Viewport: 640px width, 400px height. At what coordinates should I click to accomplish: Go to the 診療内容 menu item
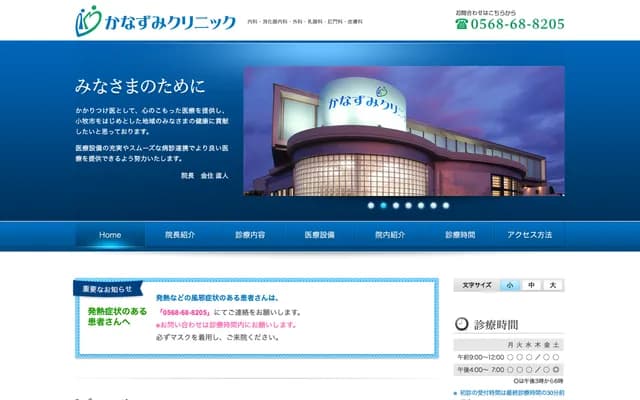pos(250,235)
